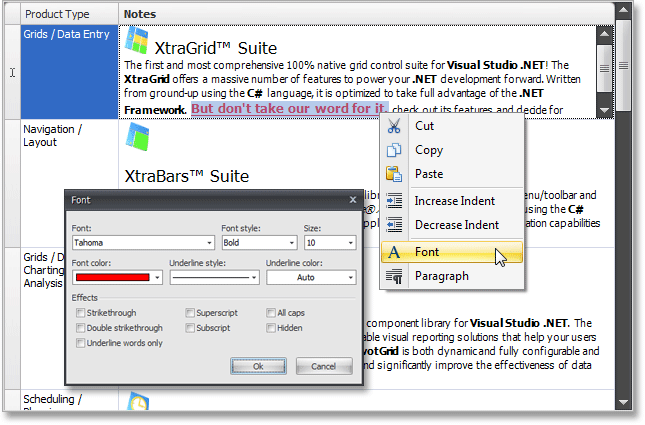Click the Notes column header
This screenshot has height=425, width=645.
point(366,14)
